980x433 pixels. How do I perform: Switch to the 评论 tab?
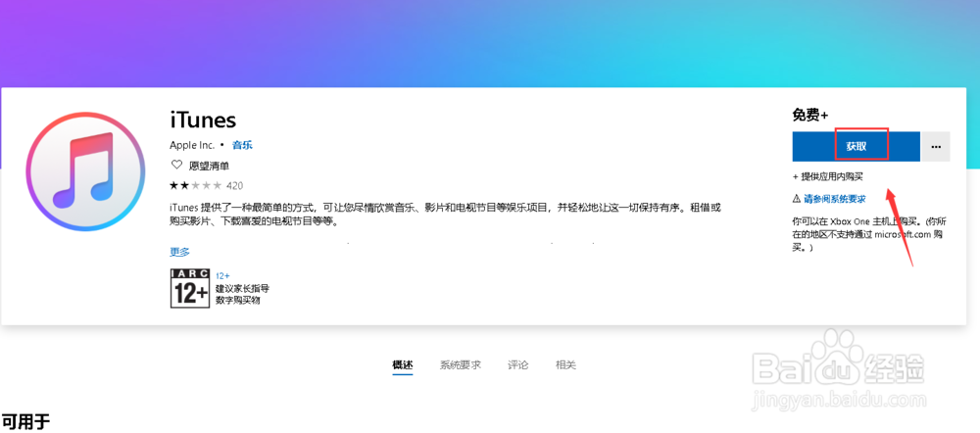pyautogui.click(x=518, y=364)
